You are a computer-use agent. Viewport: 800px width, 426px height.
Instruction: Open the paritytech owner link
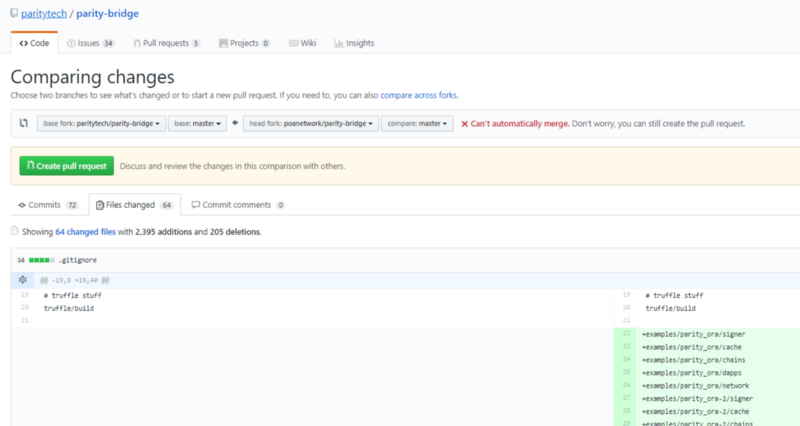pyautogui.click(x=44, y=14)
